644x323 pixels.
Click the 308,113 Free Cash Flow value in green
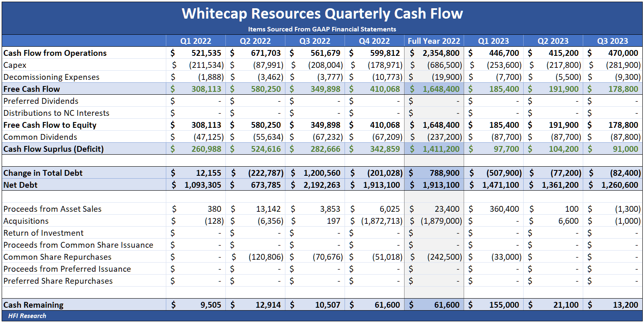[x=206, y=89]
